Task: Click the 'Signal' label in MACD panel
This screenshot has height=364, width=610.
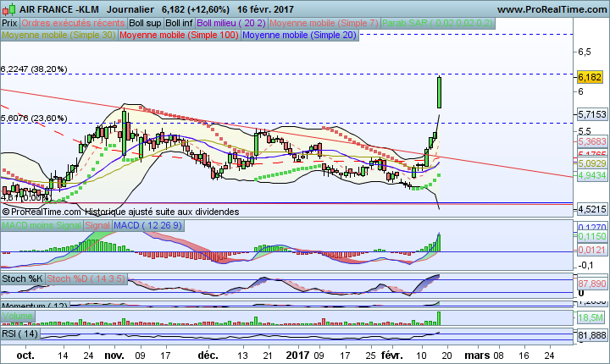Action: [97, 225]
